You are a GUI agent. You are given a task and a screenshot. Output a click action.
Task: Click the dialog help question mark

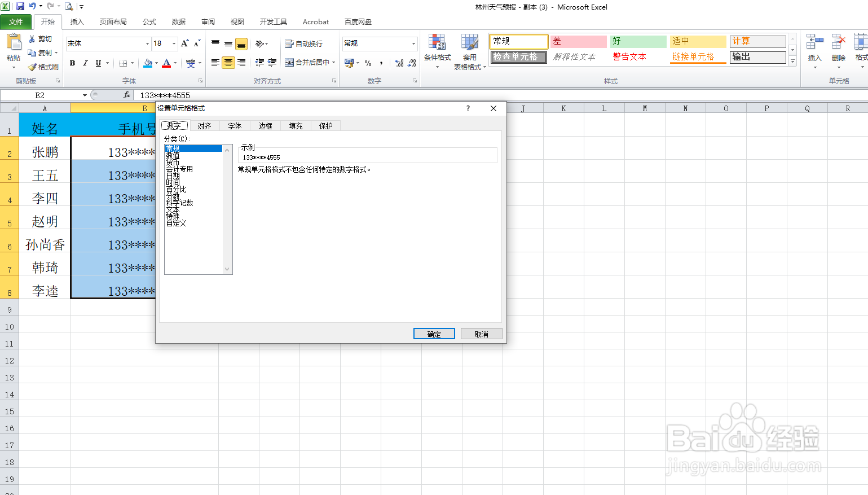[x=468, y=108]
